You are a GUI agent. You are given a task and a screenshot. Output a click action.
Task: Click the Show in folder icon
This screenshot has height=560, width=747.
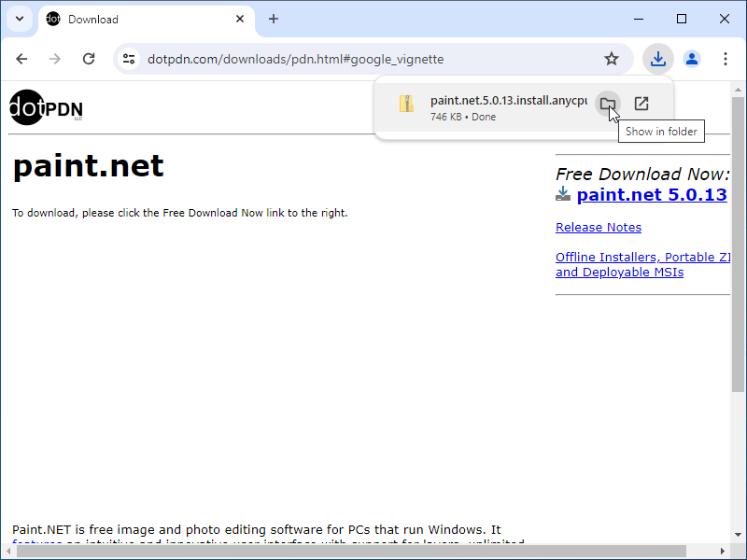click(x=608, y=104)
